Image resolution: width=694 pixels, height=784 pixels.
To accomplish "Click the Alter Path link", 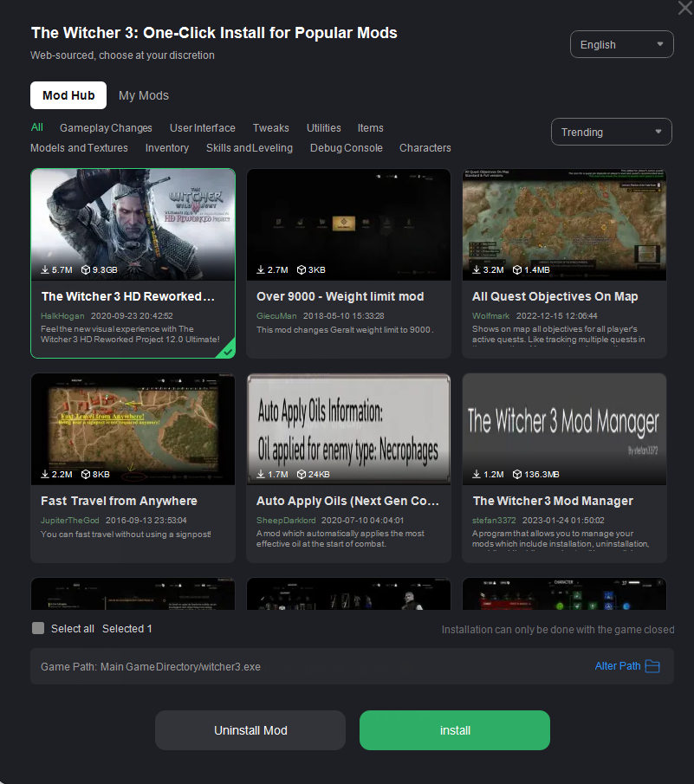I will (x=618, y=666).
